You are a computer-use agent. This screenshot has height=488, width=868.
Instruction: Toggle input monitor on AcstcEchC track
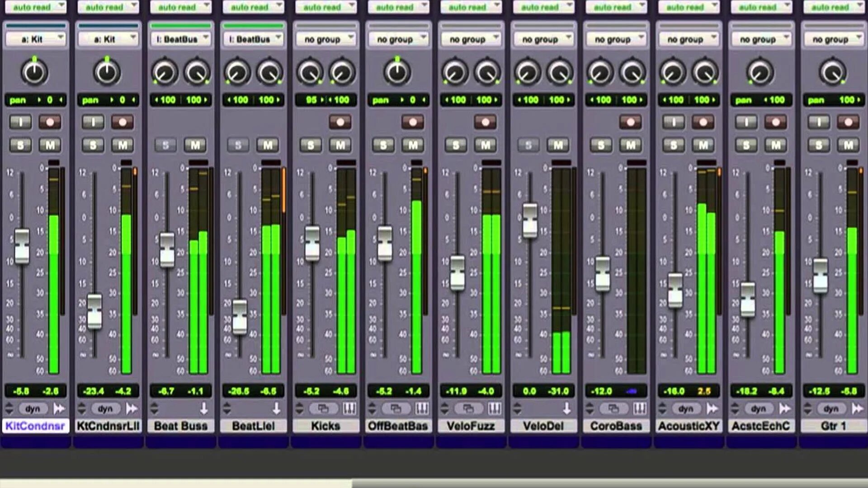pyautogui.click(x=746, y=122)
